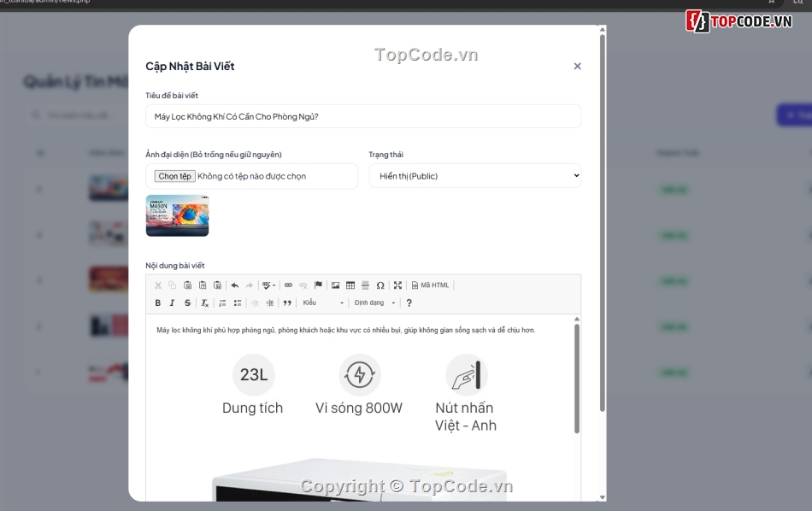Image resolution: width=812 pixels, height=511 pixels.
Task: Toggle italic formatting
Action: tap(173, 302)
